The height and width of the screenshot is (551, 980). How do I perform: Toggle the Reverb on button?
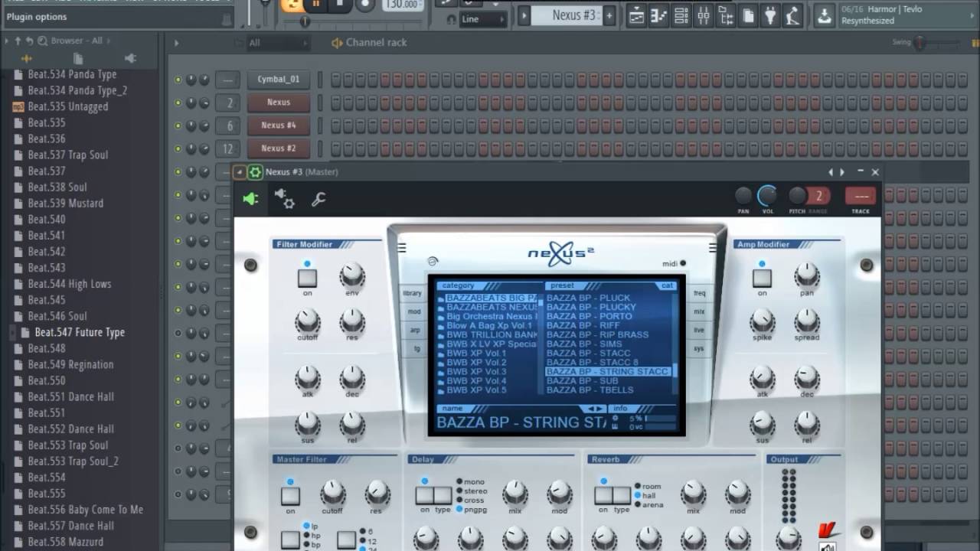[603, 495]
